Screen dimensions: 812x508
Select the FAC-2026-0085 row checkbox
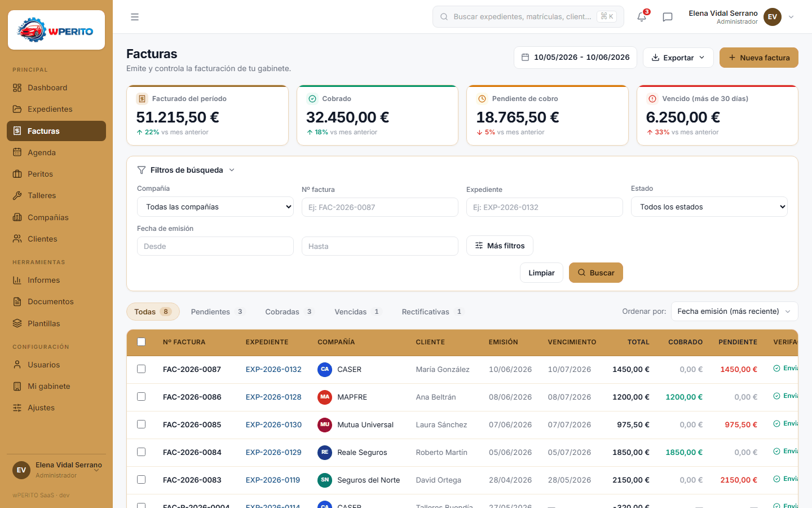142,424
